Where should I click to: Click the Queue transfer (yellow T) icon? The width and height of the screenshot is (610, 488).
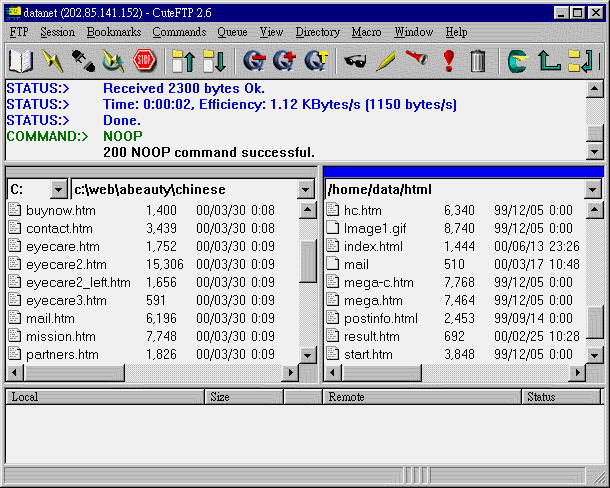(x=316, y=61)
